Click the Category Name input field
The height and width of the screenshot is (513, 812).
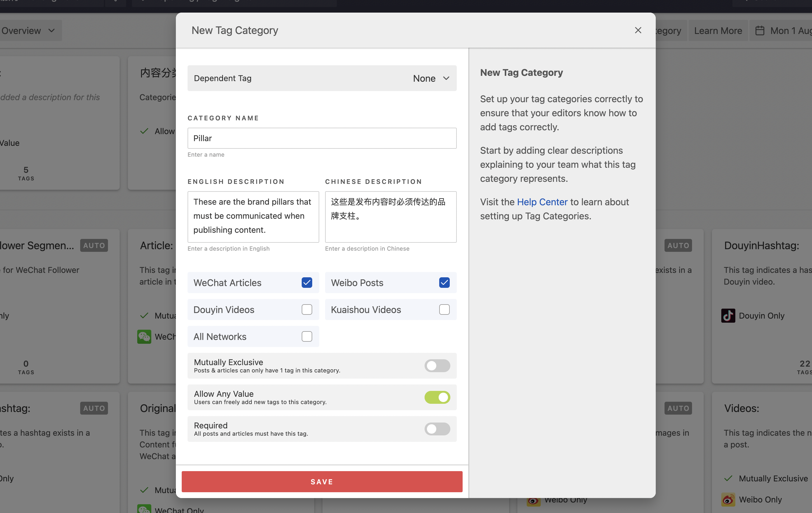[x=322, y=138]
